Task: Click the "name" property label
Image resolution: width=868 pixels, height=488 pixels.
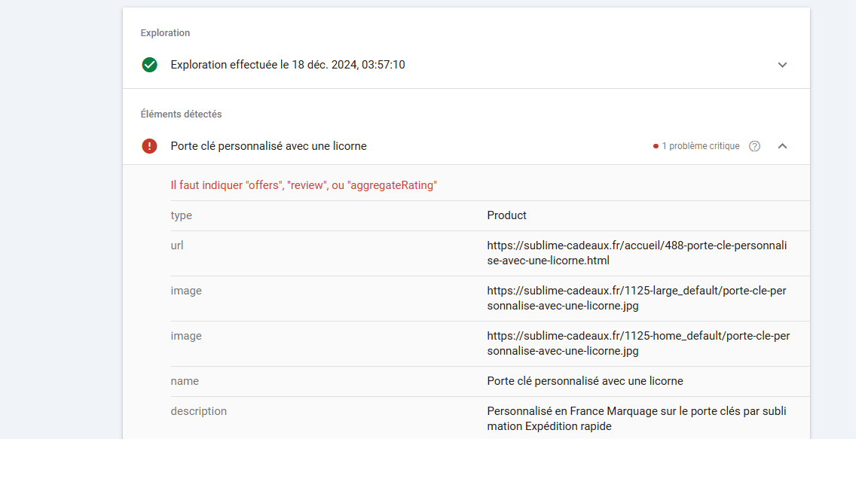Action: point(185,381)
